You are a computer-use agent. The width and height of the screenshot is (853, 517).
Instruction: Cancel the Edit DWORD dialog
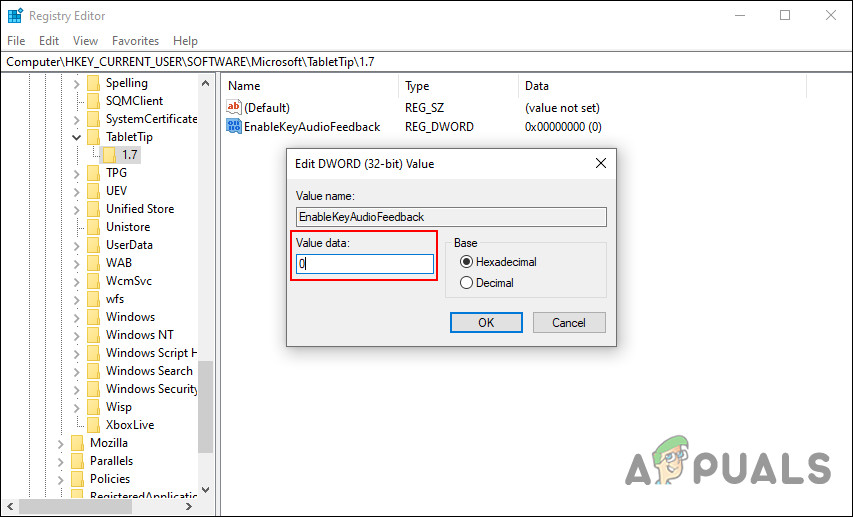click(569, 322)
